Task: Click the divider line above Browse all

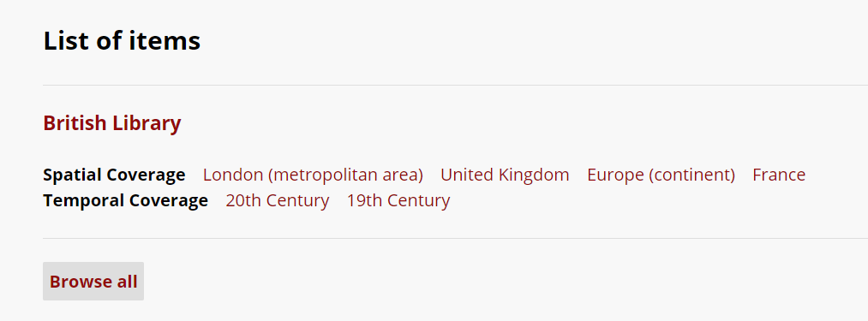Action: point(455,239)
